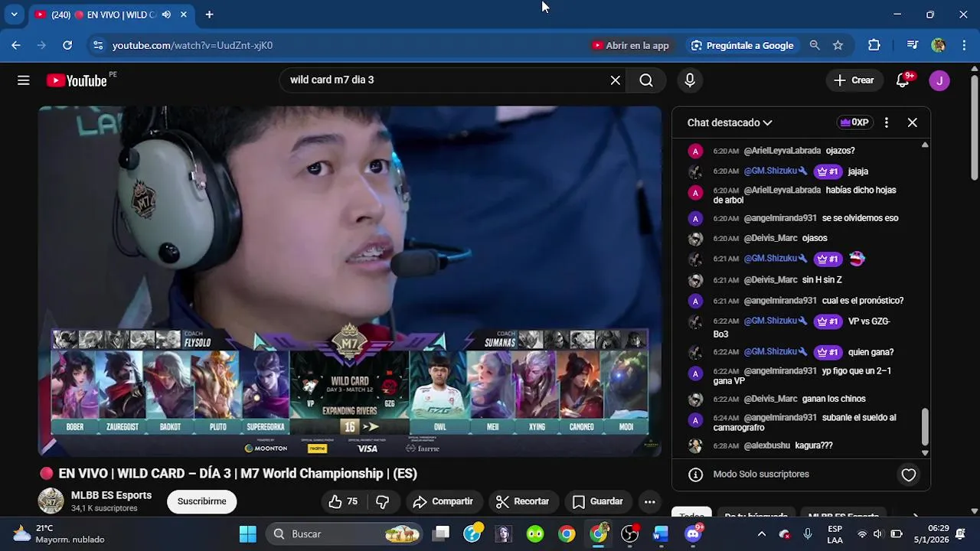Like the video with thumbs up
The width and height of the screenshot is (980, 551).
(343, 502)
